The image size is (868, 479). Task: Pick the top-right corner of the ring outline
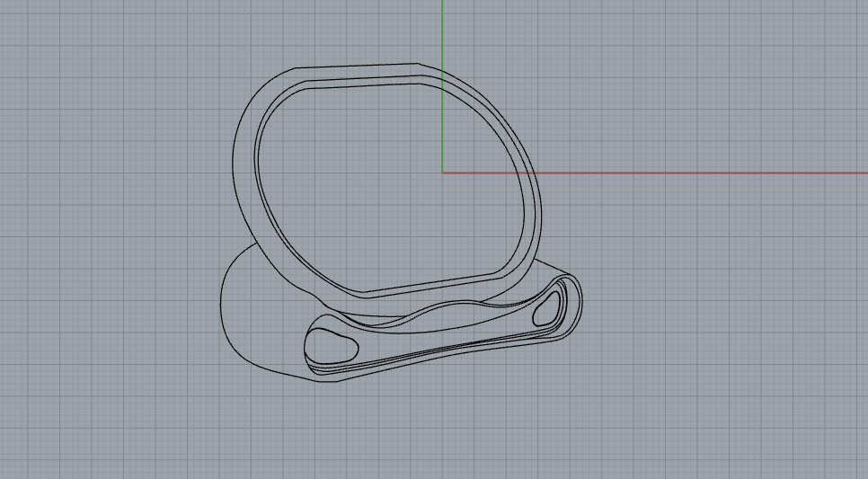[x=419, y=64]
